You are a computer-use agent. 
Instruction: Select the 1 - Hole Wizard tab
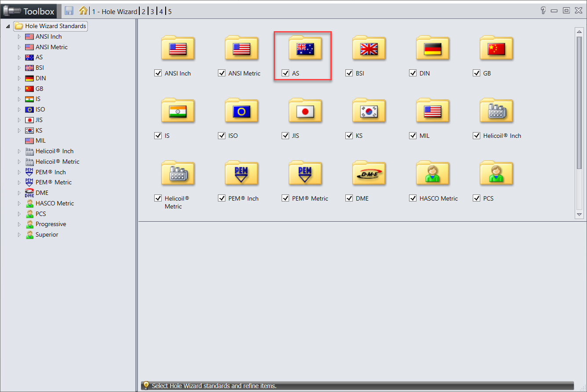coord(114,11)
